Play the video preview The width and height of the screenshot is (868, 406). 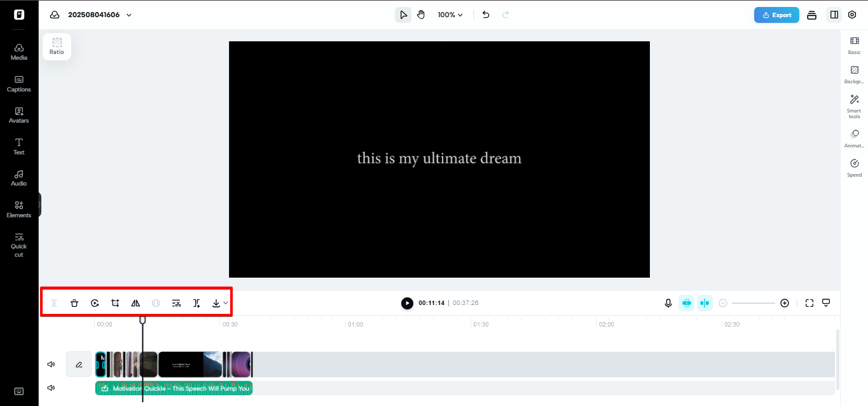pyautogui.click(x=407, y=303)
